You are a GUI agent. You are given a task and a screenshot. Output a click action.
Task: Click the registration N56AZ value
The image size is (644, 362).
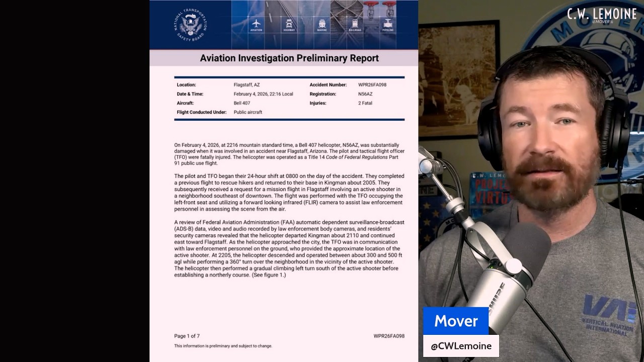click(x=365, y=94)
